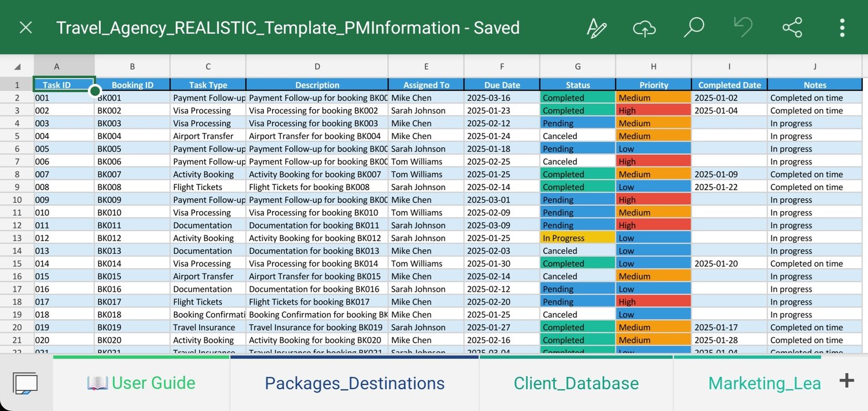
Task: Open the three-dot overflow menu
Action: [842, 28]
